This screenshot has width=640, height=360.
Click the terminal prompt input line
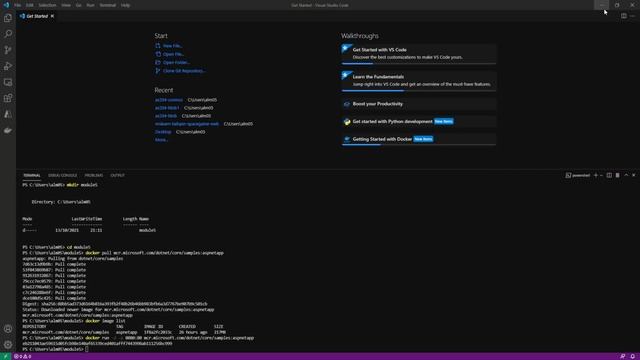coord(55,349)
